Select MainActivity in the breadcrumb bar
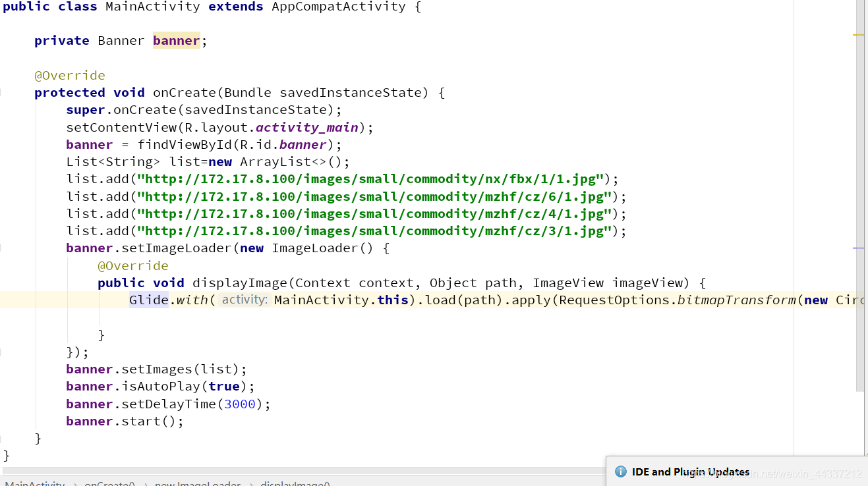The width and height of the screenshot is (868, 486). point(34,484)
